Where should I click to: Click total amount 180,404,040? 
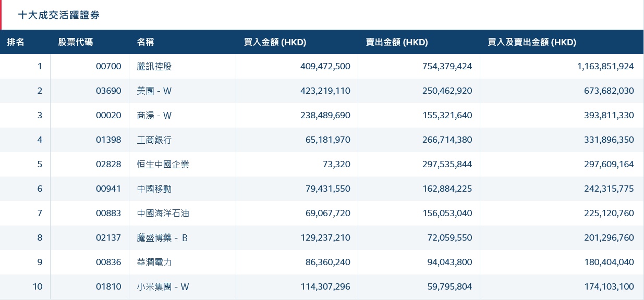point(609,262)
